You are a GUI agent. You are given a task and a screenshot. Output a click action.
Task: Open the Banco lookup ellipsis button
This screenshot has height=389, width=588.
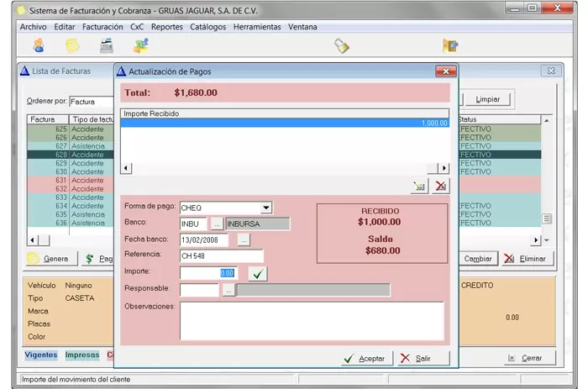pos(216,223)
